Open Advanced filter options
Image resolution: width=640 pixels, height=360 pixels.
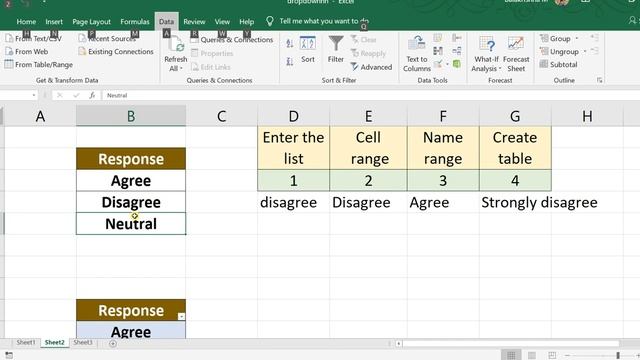click(x=371, y=67)
